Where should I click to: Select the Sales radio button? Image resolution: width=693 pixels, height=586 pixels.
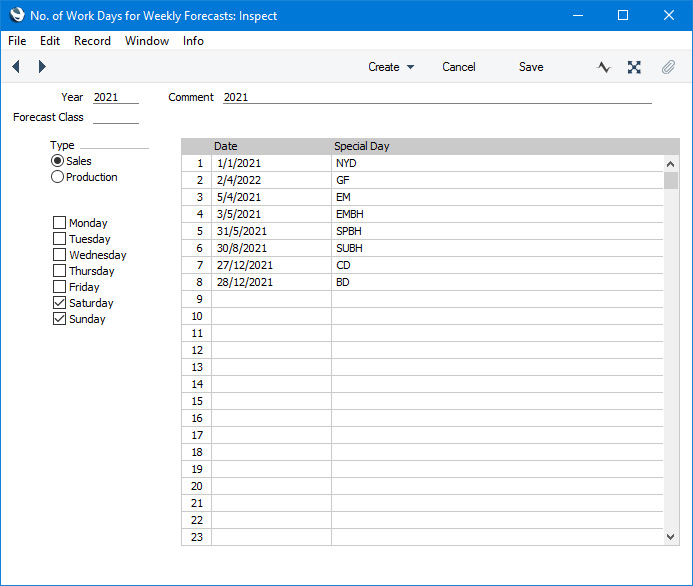[x=57, y=161]
